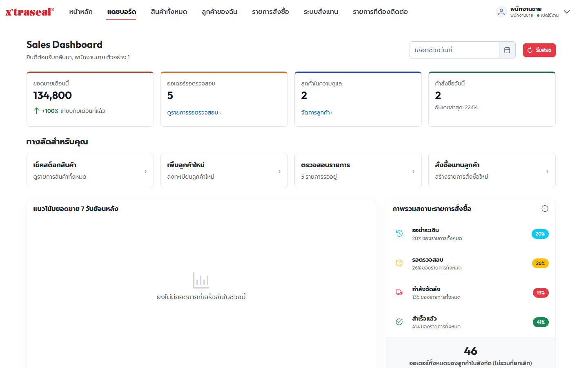Click the สำเร็จแล้ว green check icon
The image size is (588, 368).
click(x=399, y=322)
